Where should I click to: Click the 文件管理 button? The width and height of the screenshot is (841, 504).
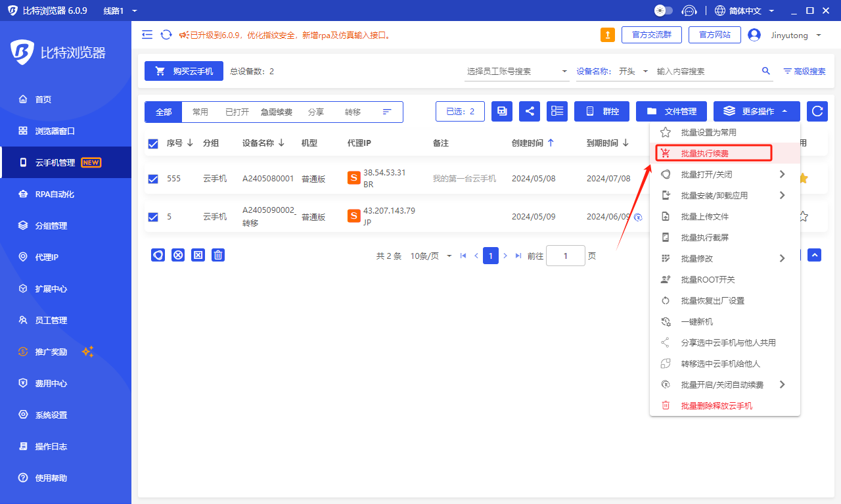coord(671,111)
